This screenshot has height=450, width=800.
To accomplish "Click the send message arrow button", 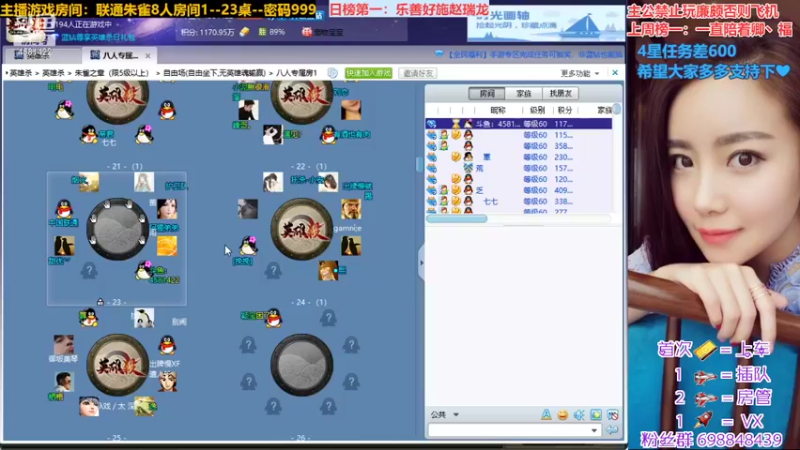I will 612,431.
